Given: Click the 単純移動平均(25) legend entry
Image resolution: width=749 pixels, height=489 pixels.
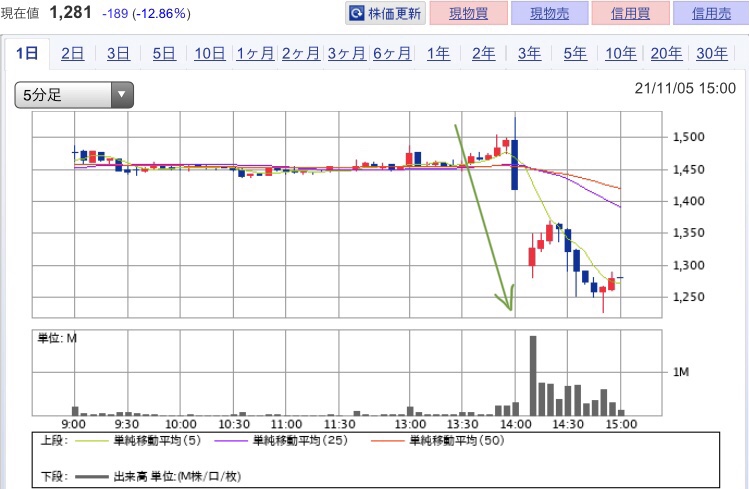Looking at the screenshot, I should pos(281,440).
